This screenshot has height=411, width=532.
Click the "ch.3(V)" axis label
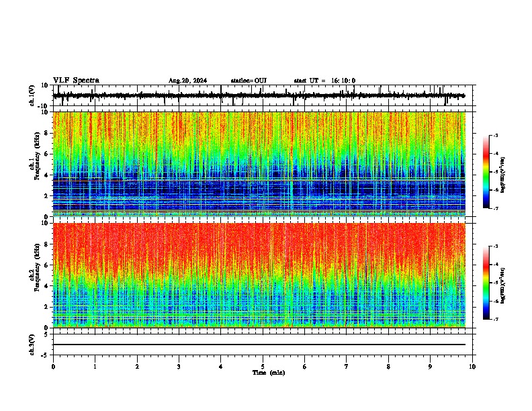(32, 345)
